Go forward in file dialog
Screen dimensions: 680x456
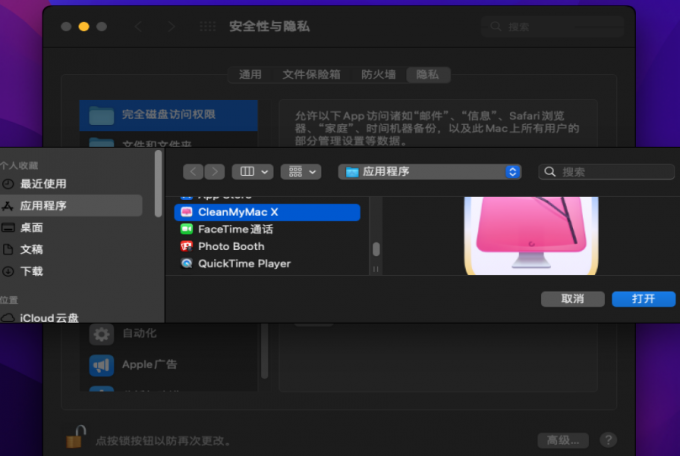click(215, 172)
